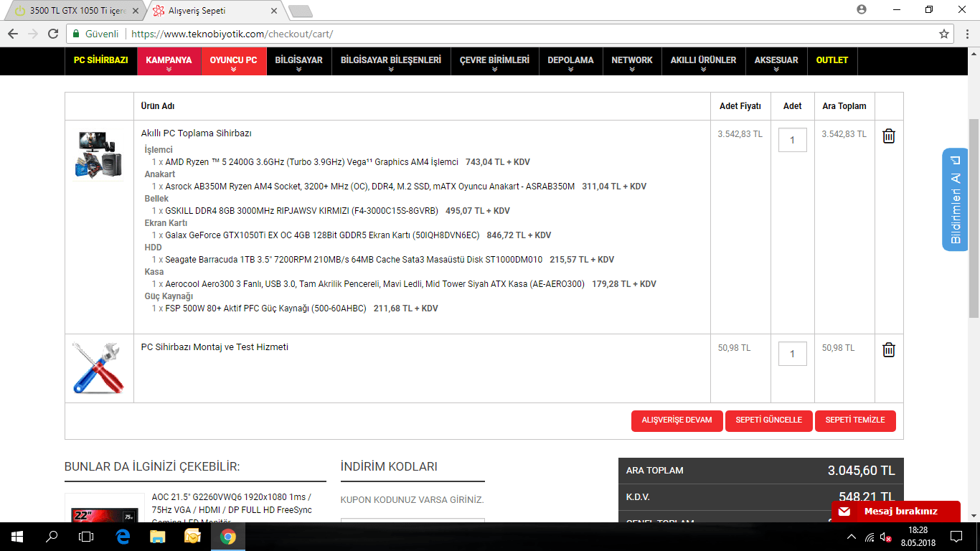Click the wrench and screwdriver service thumbnail
The image size is (980, 551).
point(99,369)
